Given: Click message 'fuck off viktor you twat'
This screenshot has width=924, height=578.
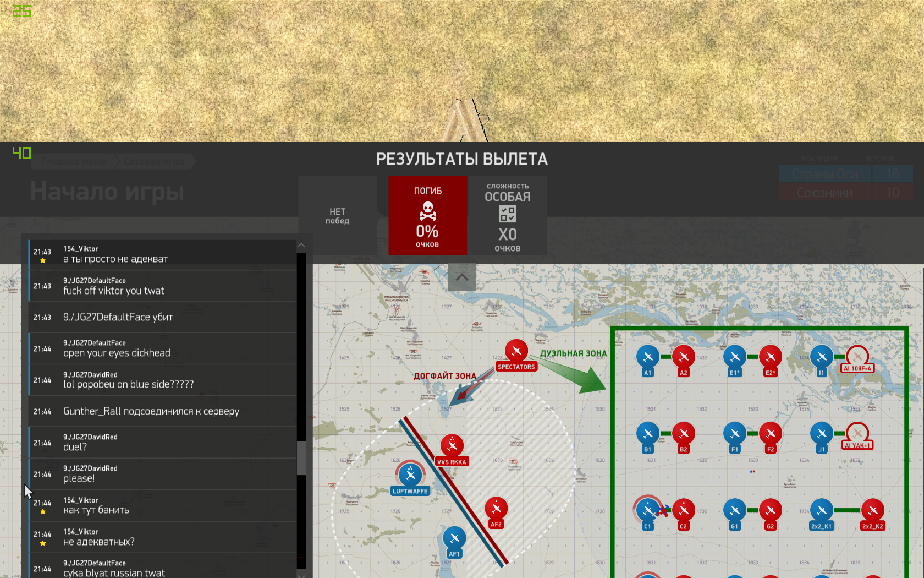Looking at the screenshot, I should pyautogui.click(x=162, y=286).
